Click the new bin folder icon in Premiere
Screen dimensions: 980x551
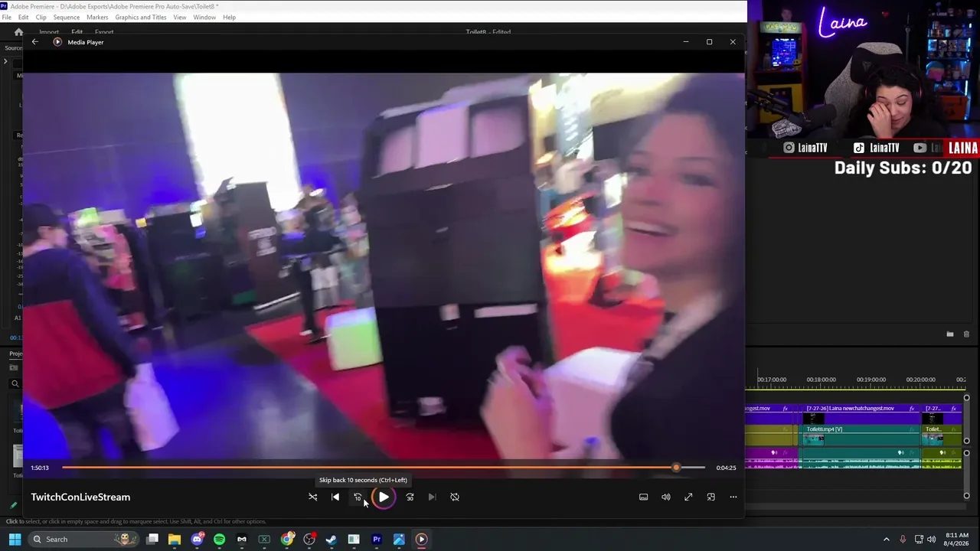tap(949, 334)
